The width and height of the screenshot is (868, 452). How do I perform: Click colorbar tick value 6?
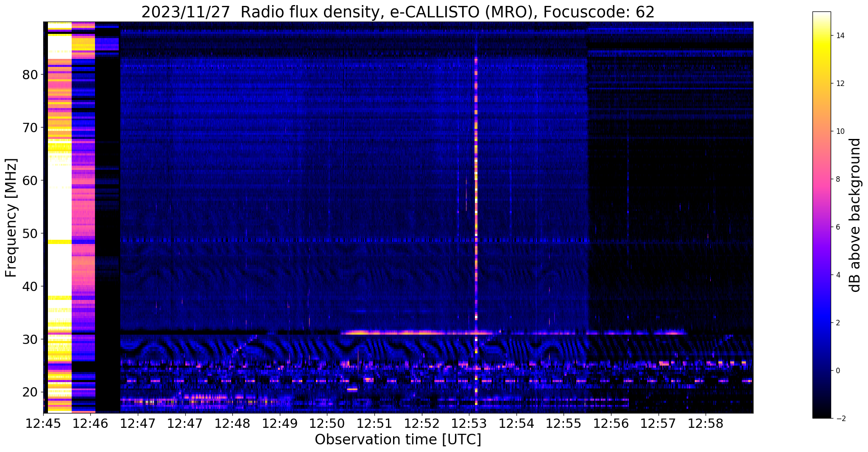tap(838, 227)
